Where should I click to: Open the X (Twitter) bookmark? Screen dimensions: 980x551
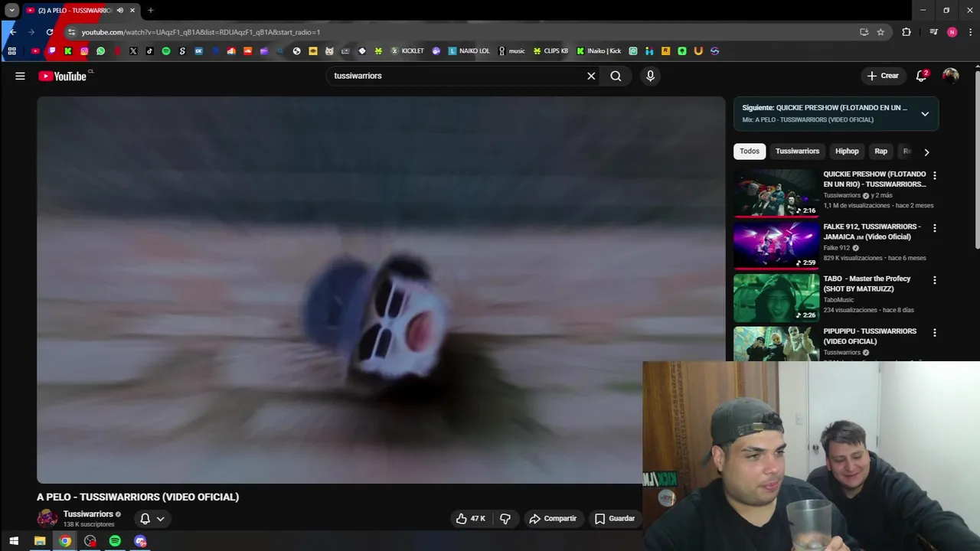pos(133,51)
